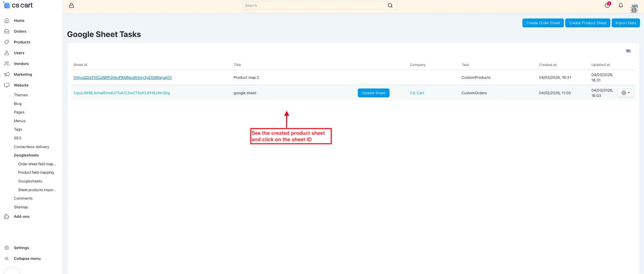Click the Marketing megaphone icon
Viewport: 644px width, 274px height.
pyautogui.click(x=7, y=74)
